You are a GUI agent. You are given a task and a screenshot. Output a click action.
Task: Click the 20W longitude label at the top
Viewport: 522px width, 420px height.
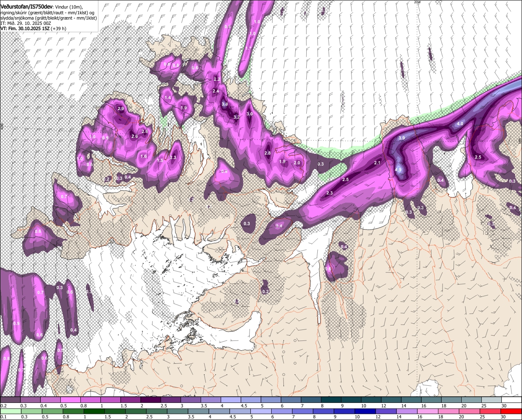point(417,2)
